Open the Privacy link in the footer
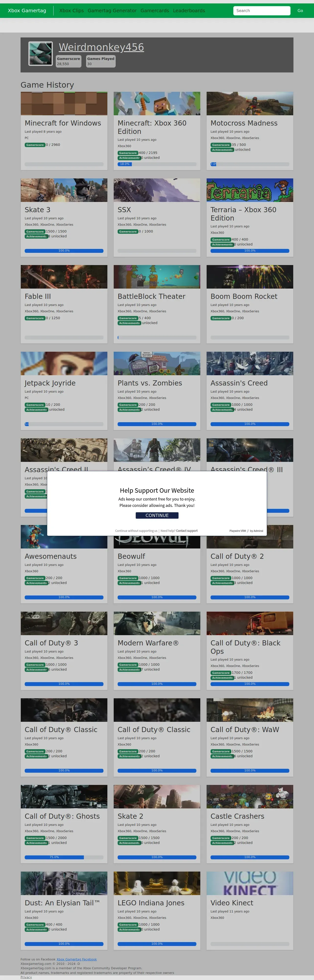Image resolution: width=314 pixels, height=980 pixels. 26,977
